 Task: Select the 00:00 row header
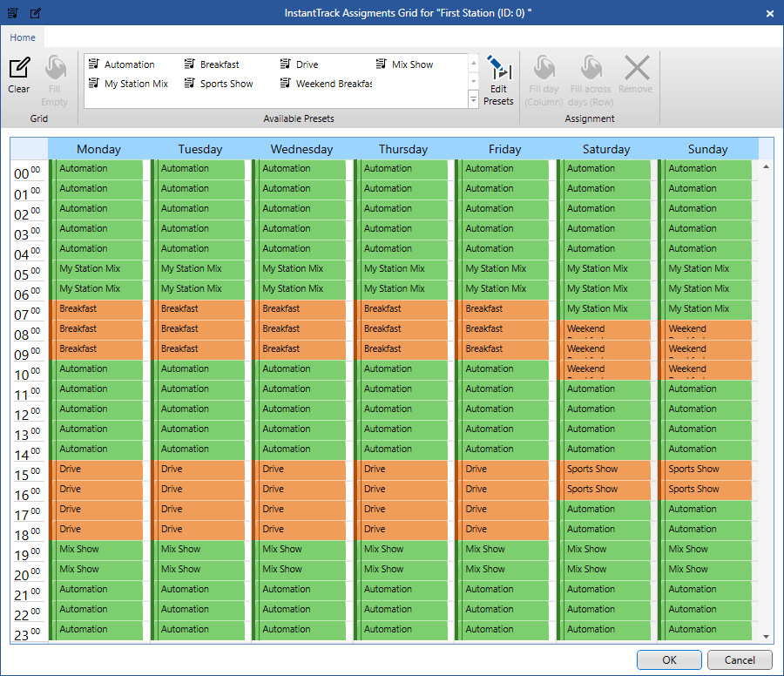click(29, 172)
